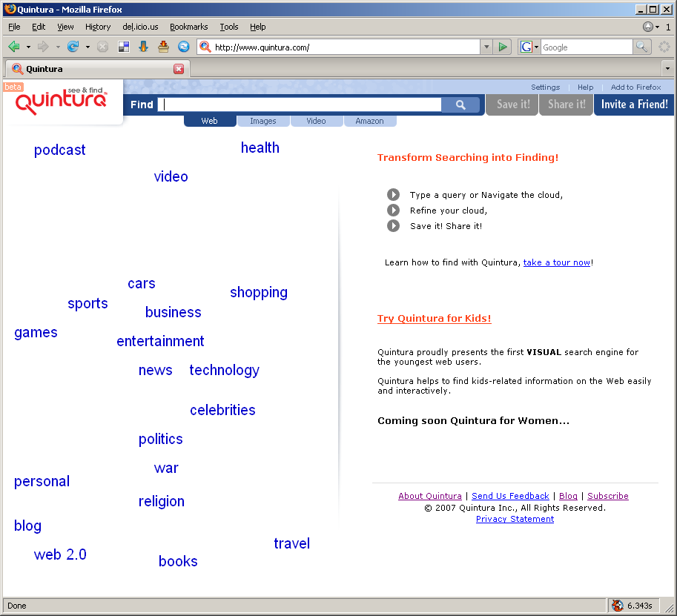Switch to the Web search tab

coord(210,121)
